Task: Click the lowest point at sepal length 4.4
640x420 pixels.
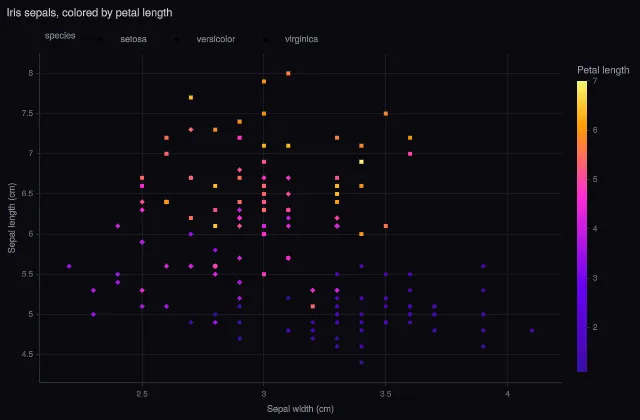Action: (x=361, y=362)
